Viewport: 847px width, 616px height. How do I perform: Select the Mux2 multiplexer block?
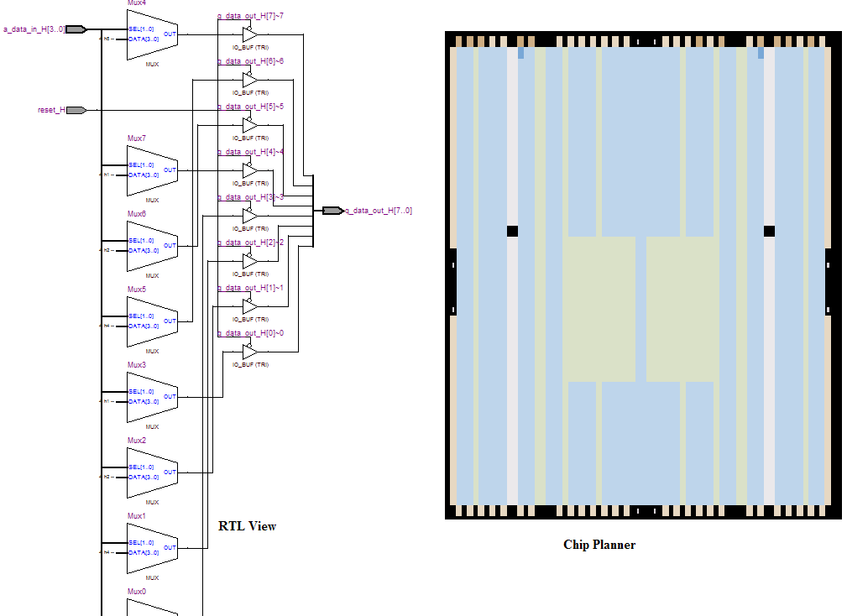click(x=152, y=472)
